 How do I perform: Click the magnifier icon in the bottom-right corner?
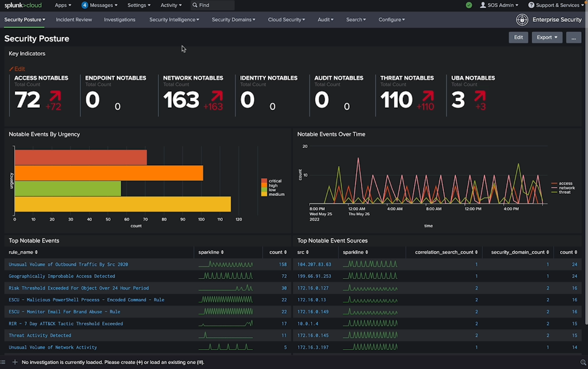583,363
